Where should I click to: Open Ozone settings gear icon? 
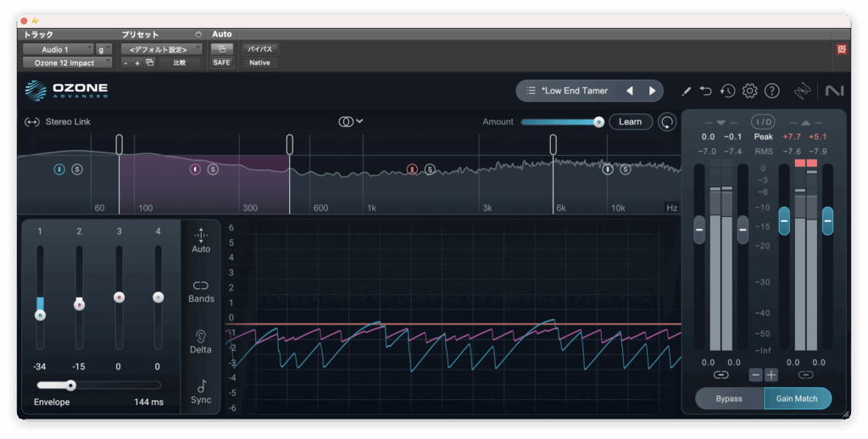(x=749, y=91)
